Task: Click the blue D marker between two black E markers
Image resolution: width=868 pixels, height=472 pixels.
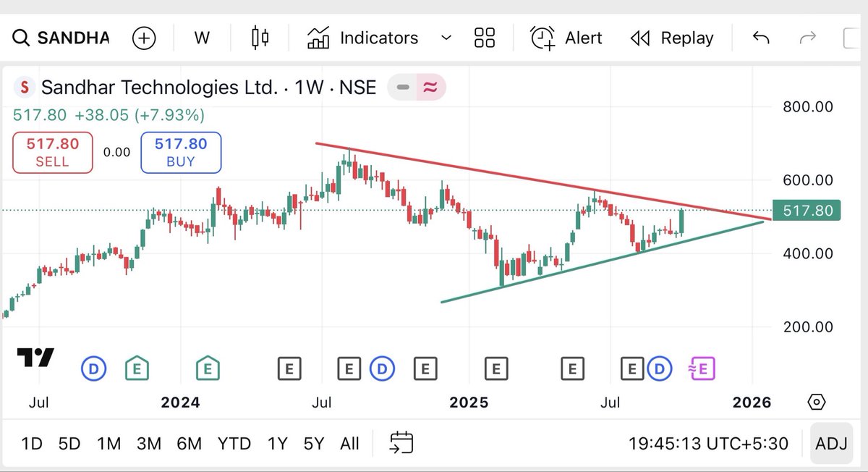Action: (382, 369)
